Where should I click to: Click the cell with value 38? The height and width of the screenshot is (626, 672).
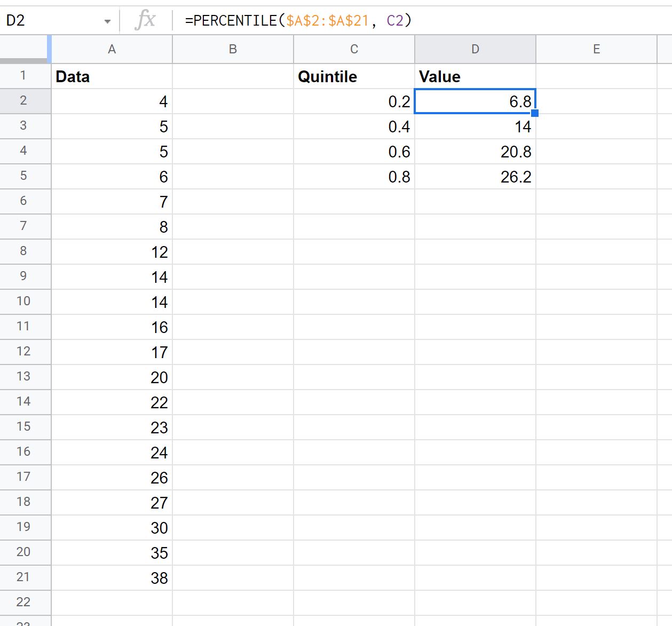pyautogui.click(x=112, y=577)
